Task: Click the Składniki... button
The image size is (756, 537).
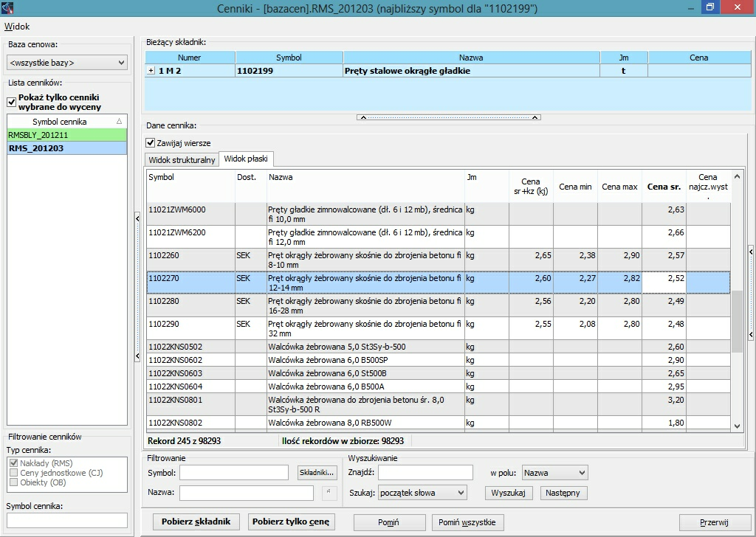Action: pos(317,473)
